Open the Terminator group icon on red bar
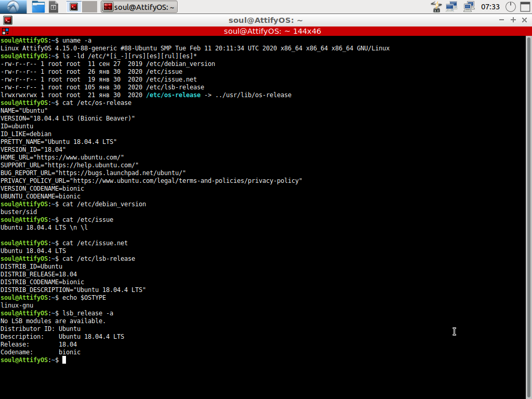Screen dimensions: 532x399 coord(5,32)
